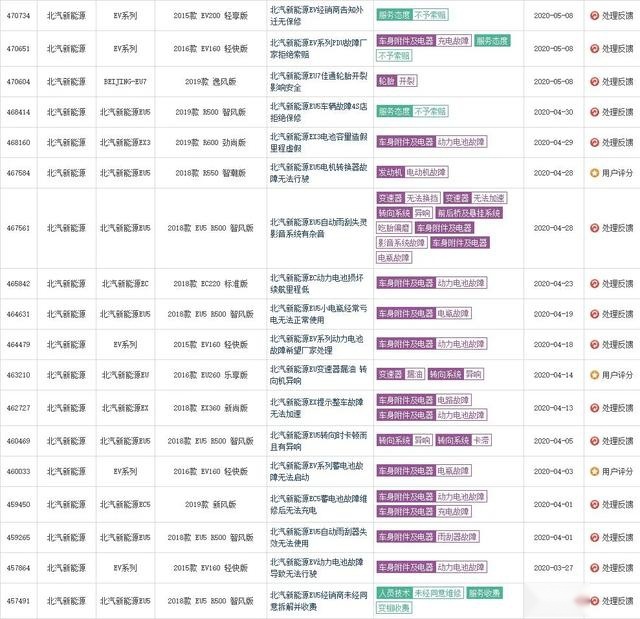
Task: Click model 2016款 EU260 乐享版
Action: point(211,375)
